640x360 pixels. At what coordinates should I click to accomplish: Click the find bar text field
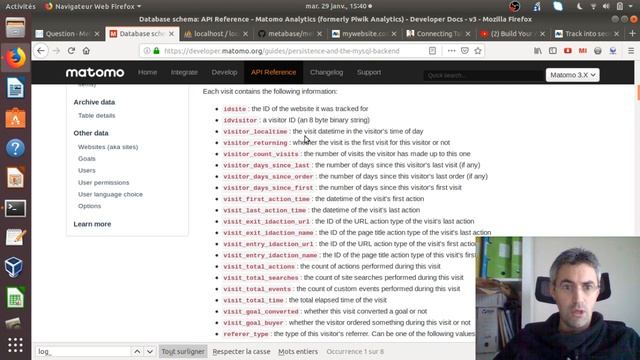tap(83, 351)
